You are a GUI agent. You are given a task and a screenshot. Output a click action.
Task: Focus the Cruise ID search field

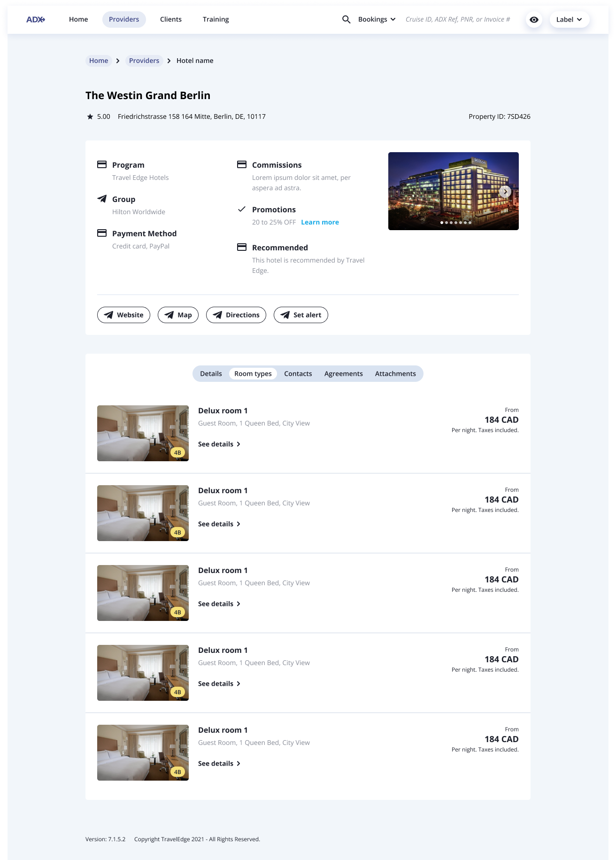(x=458, y=19)
